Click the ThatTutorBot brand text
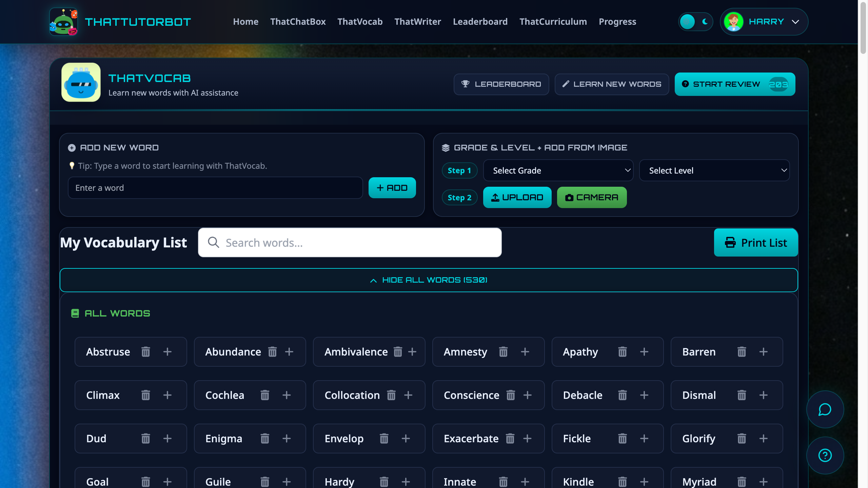 click(138, 22)
